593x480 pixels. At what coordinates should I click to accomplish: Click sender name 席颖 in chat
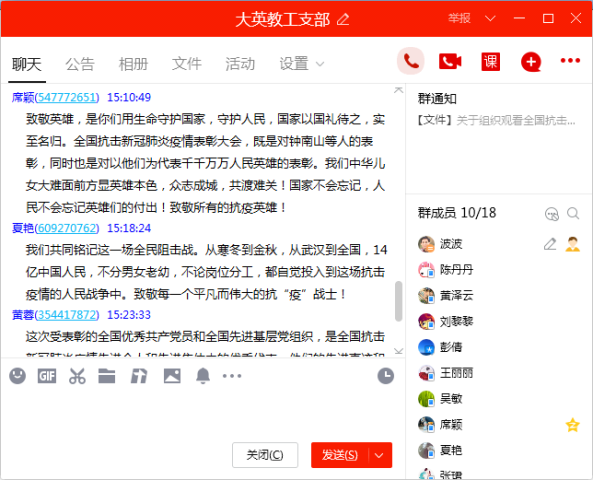click(x=23, y=97)
